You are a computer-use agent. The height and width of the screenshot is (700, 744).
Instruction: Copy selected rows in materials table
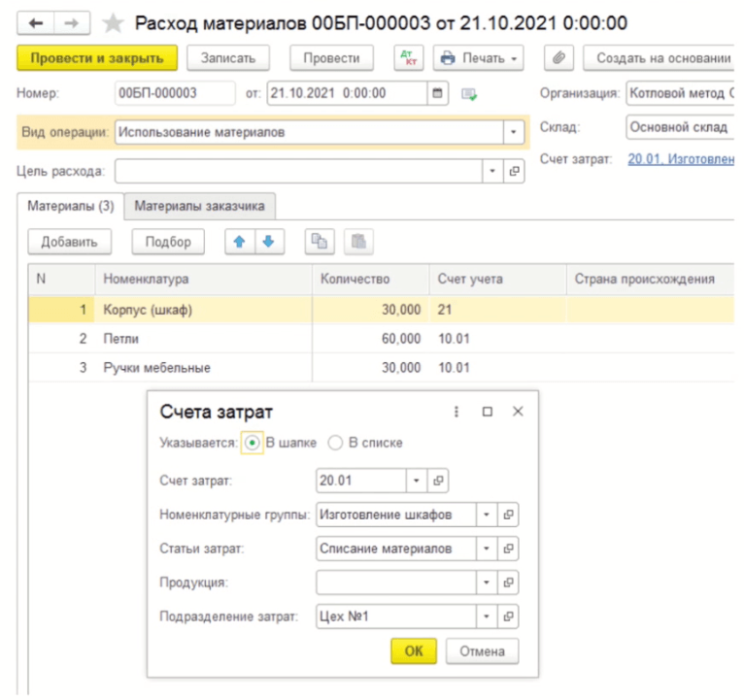point(317,242)
